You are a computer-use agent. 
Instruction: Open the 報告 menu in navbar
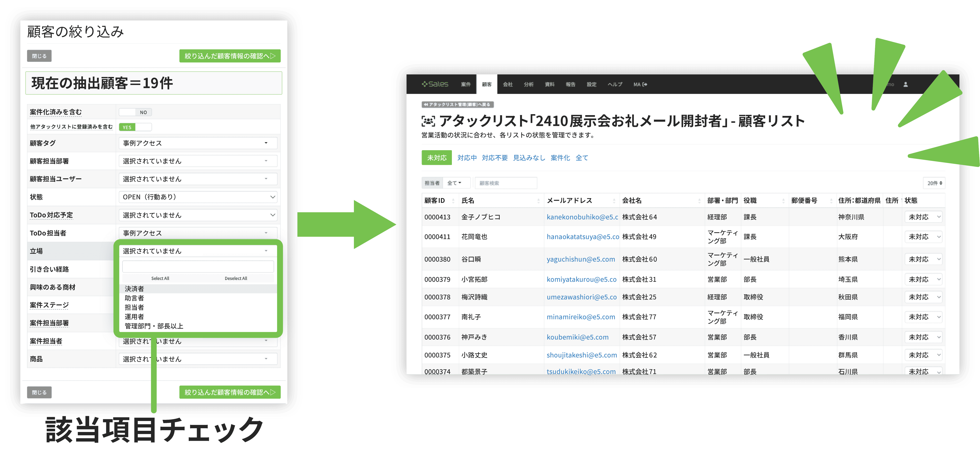pyautogui.click(x=571, y=84)
